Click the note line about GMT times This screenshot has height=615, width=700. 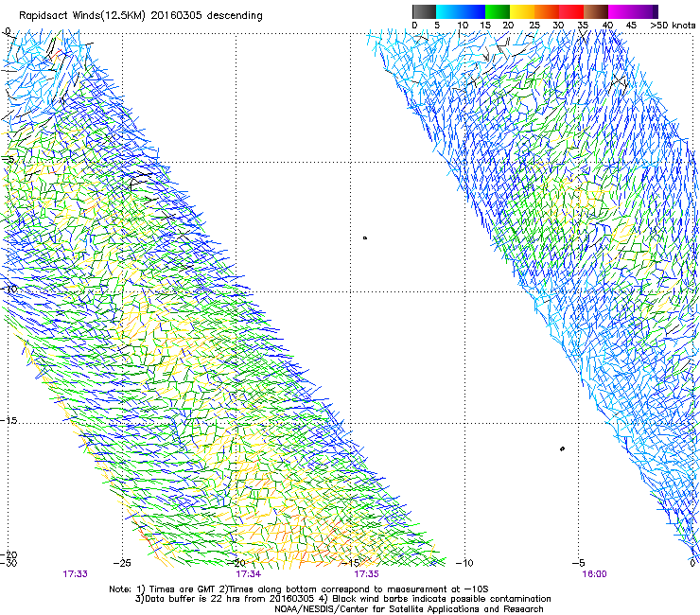click(x=299, y=589)
